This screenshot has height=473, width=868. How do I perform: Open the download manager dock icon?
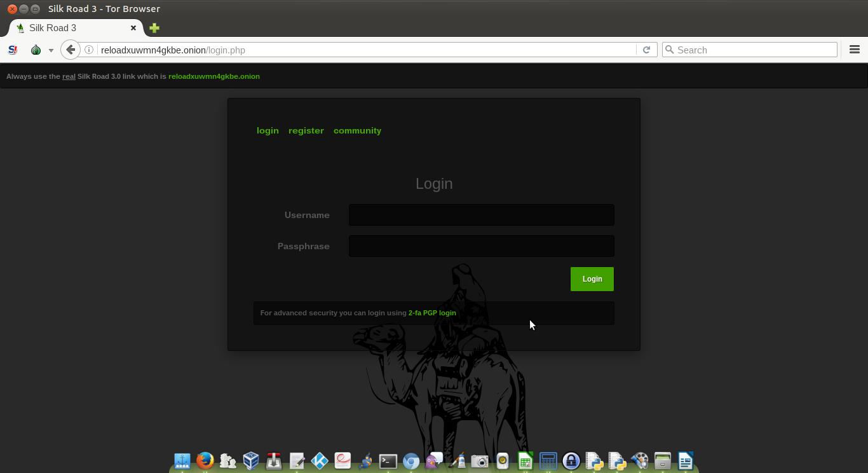pos(274,460)
